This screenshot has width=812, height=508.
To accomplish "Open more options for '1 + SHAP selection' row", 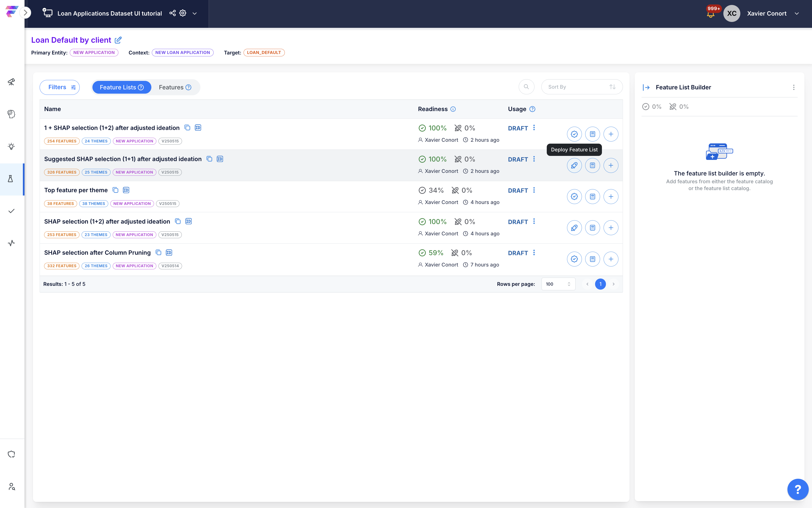I will pos(534,128).
